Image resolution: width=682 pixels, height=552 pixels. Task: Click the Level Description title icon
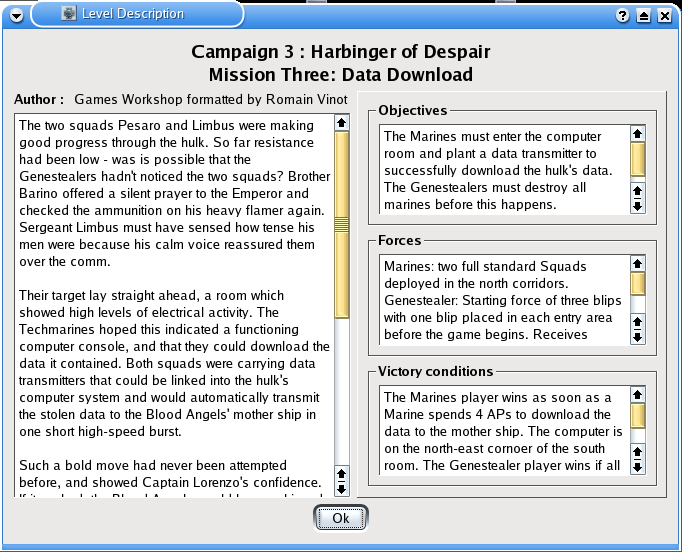(68, 13)
